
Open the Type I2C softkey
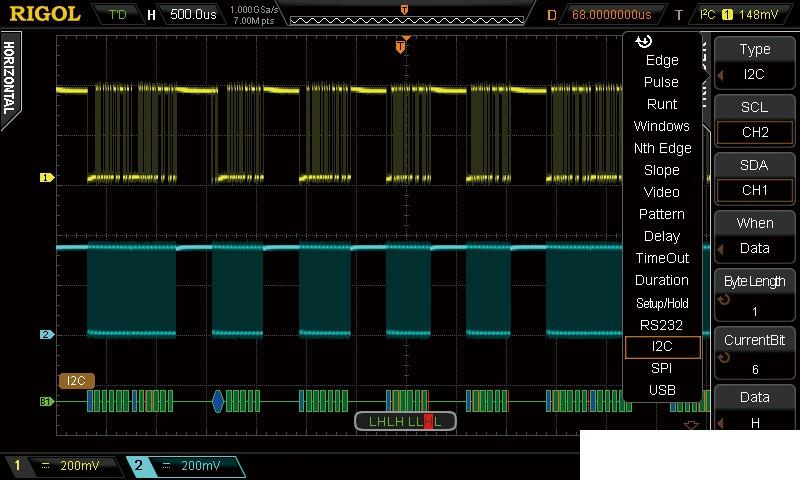(755, 62)
